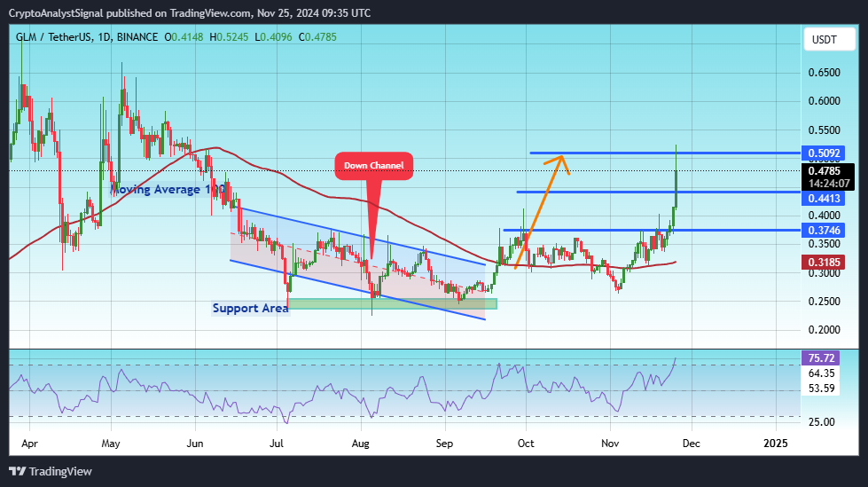Click the close value C0.4785 in header
Viewport: 868px width, 487px height.
tap(317, 37)
